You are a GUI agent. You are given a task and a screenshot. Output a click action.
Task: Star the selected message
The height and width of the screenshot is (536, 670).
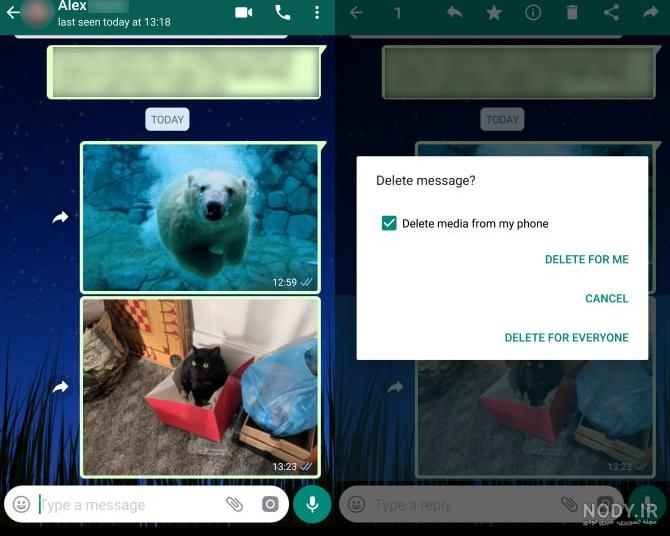(494, 13)
